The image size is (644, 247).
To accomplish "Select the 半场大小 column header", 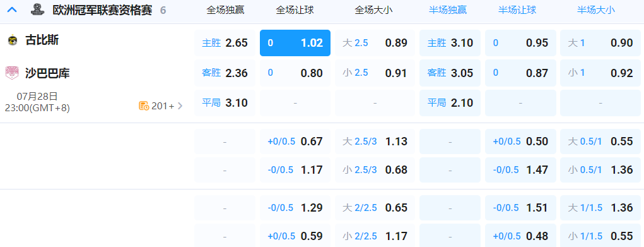I will pos(596,10).
